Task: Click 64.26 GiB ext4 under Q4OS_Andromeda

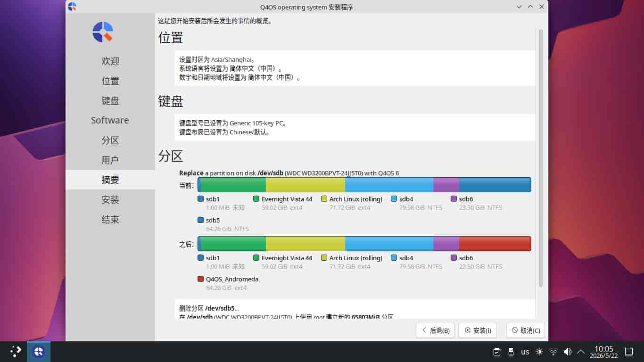Action: click(226, 288)
